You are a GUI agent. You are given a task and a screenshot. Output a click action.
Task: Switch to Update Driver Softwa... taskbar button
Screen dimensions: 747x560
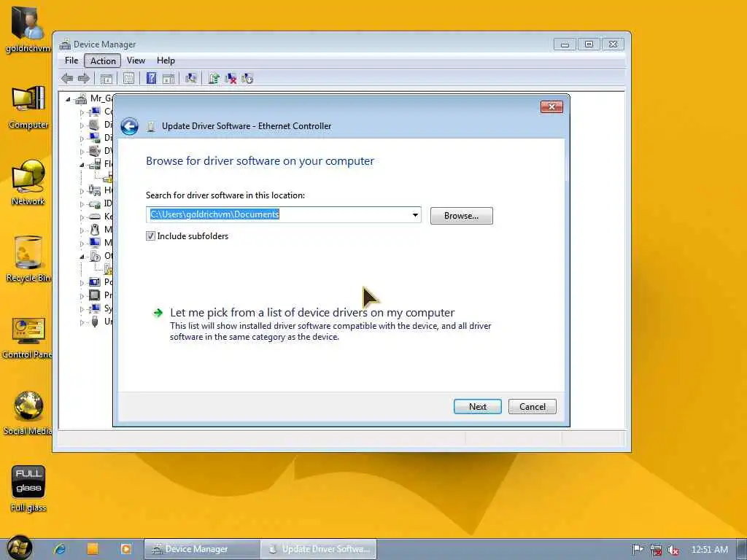[319, 549]
